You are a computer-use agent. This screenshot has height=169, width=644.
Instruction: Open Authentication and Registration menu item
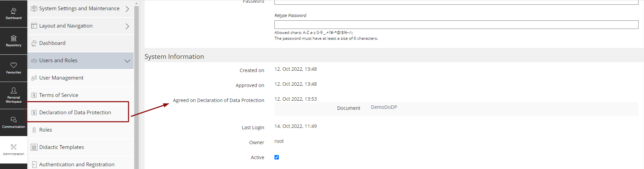click(77, 165)
